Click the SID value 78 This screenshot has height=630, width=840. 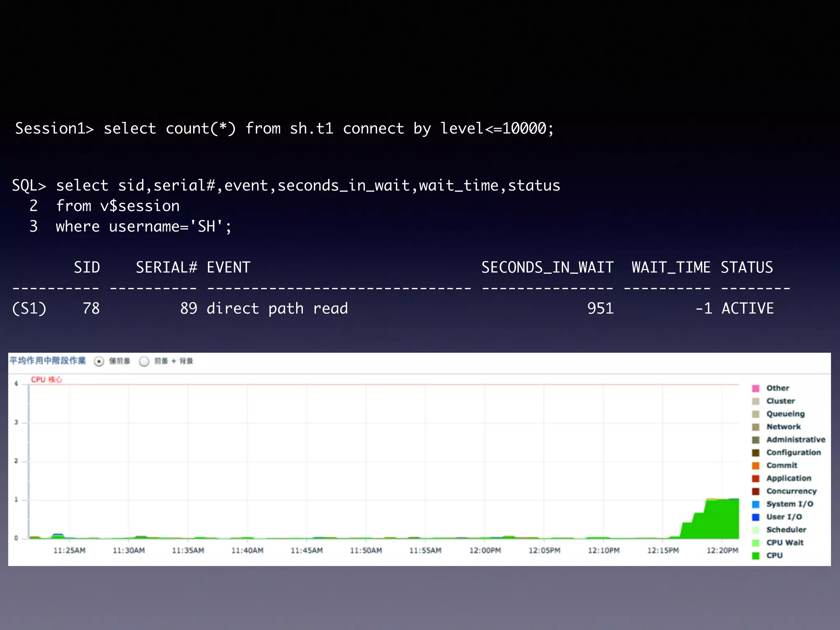coord(91,309)
